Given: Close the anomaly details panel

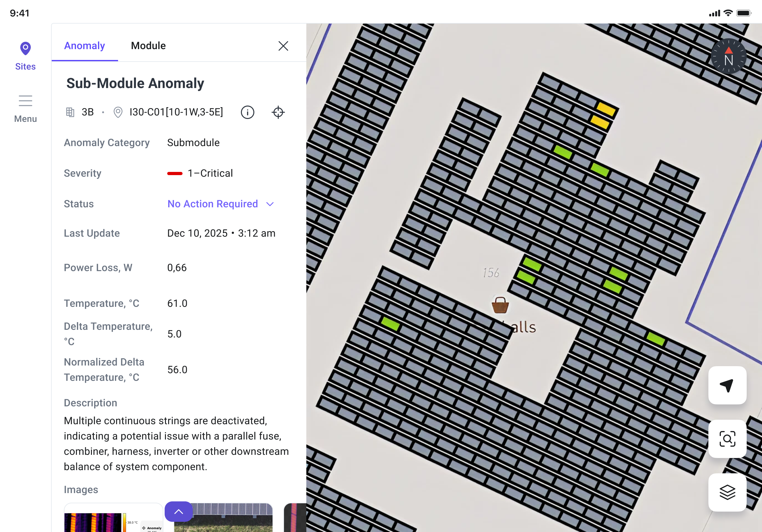Looking at the screenshot, I should tap(283, 46).
